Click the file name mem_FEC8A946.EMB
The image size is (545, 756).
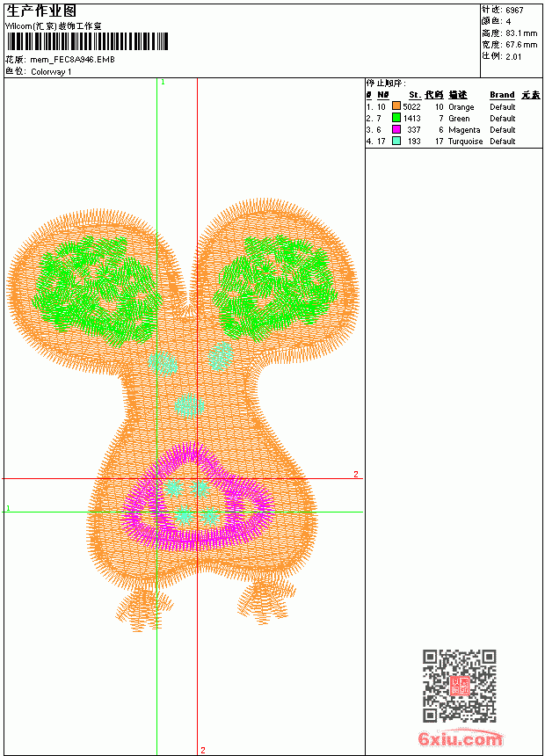(72, 60)
